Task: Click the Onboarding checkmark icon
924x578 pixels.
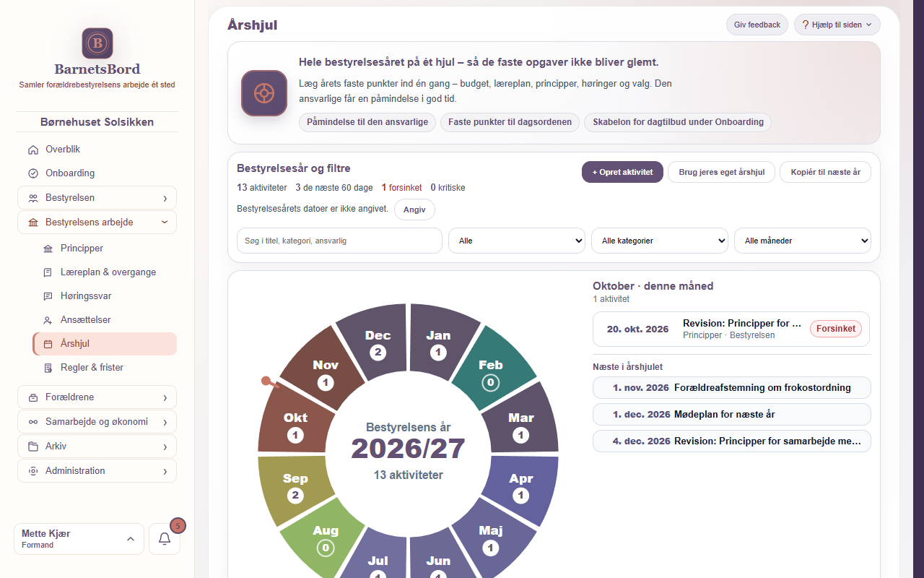Action: click(32, 173)
